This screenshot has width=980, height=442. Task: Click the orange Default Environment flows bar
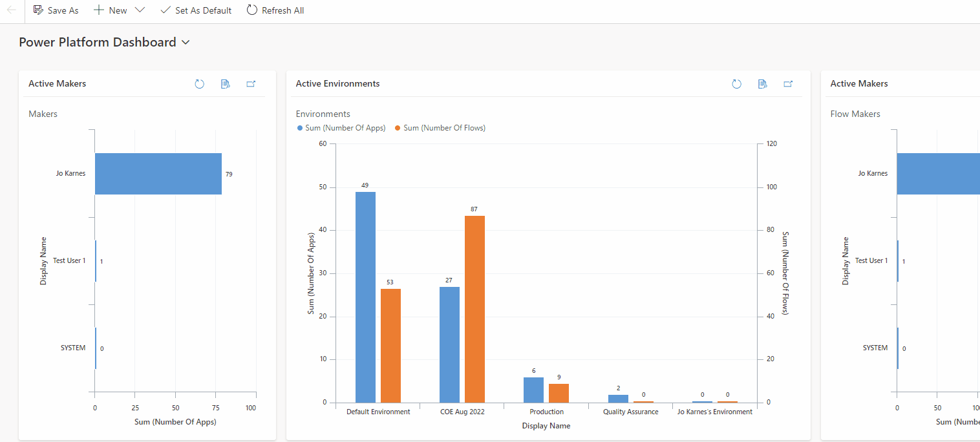click(x=390, y=346)
